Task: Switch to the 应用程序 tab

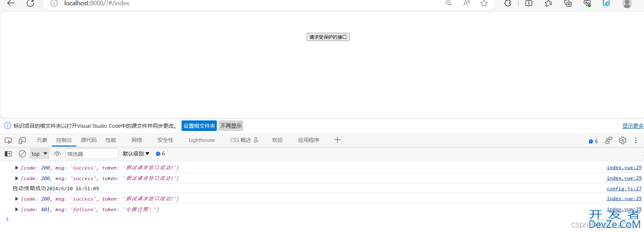Action: tap(308, 140)
